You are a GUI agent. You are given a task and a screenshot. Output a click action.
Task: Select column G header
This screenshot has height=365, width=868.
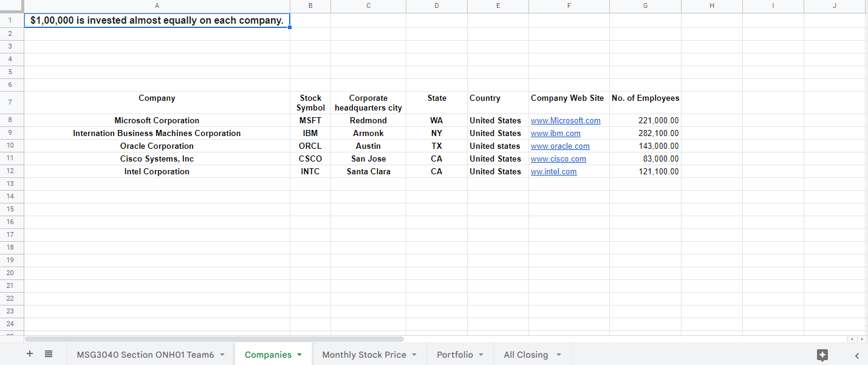(645, 6)
